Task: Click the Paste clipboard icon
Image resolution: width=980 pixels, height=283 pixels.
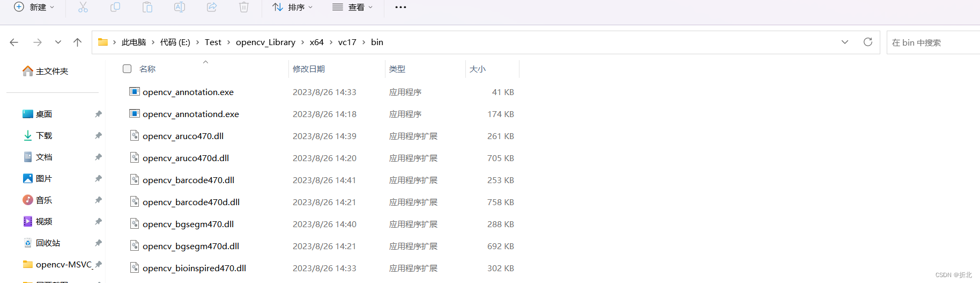Action: tap(147, 7)
